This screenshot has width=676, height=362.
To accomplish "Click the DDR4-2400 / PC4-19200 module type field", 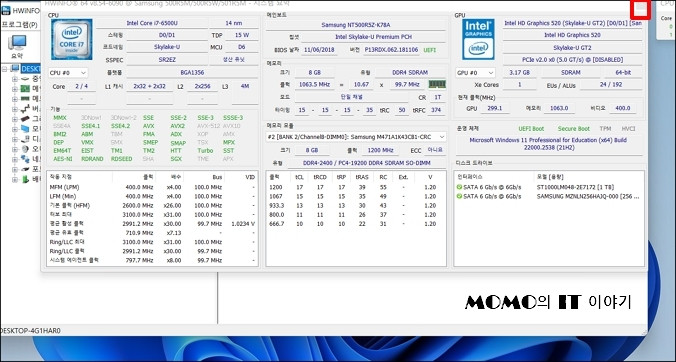I will pos(366,163).
